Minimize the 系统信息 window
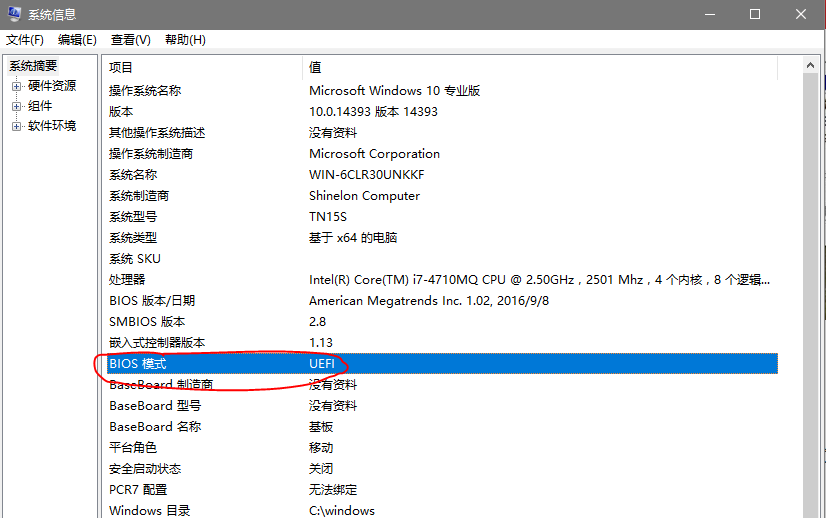This screenshot has width=826, height=518. [x=710, y=14]
